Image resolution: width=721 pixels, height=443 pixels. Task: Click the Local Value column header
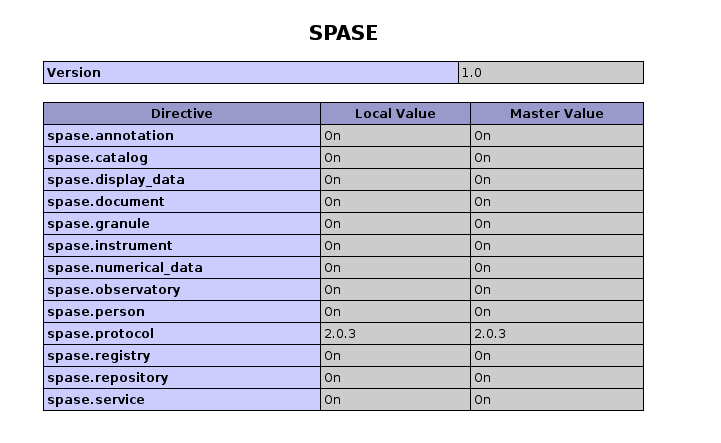coord(395,113)
